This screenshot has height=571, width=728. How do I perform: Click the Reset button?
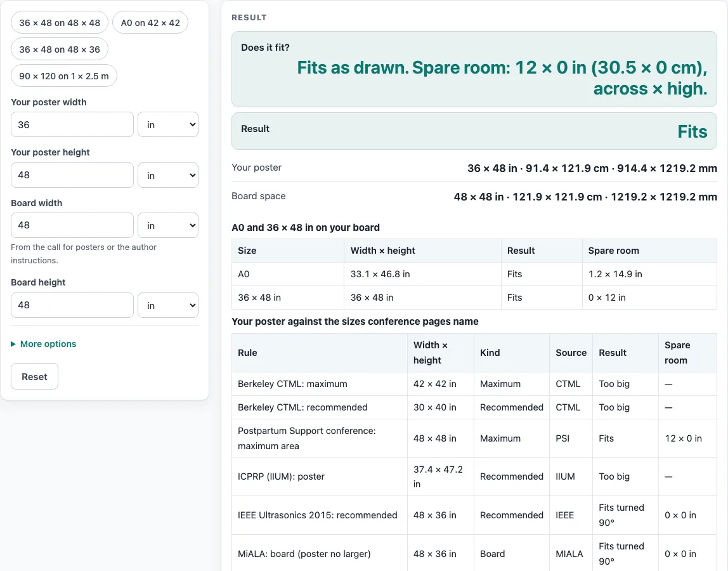[x=34, y=376]
